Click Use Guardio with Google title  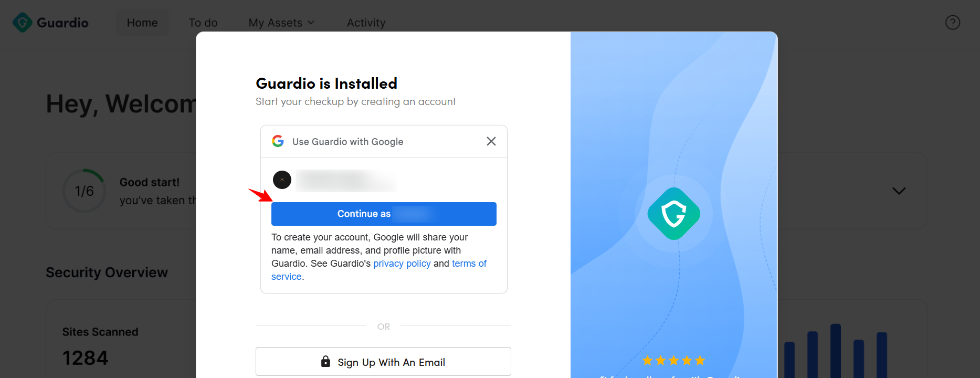(347, 141)
